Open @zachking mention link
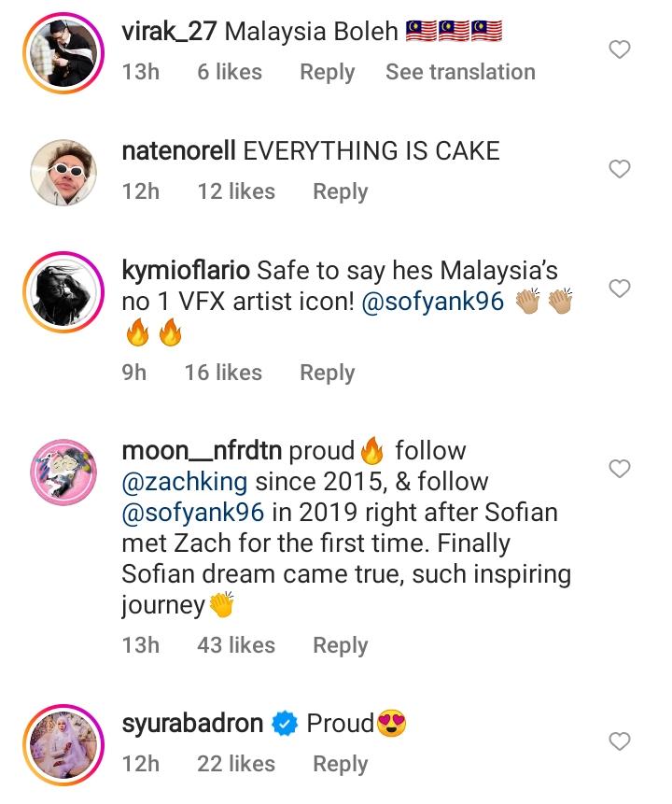The width and height of the screenshot is (672, 804). point(185,482)
